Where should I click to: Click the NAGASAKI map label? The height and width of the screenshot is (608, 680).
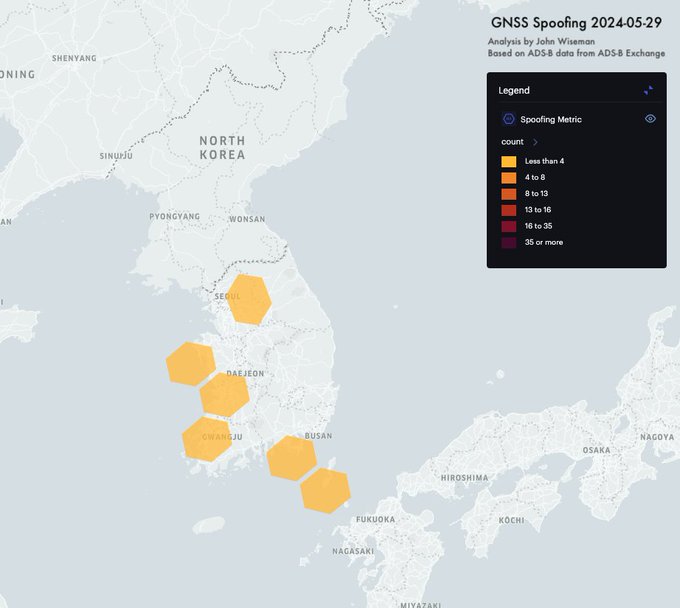tap(353, 551)
